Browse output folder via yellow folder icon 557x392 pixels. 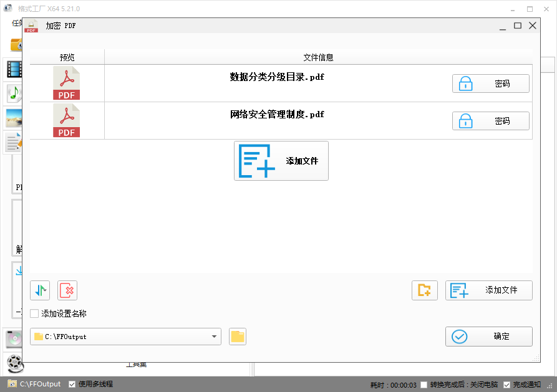click(x=238, y=336)
